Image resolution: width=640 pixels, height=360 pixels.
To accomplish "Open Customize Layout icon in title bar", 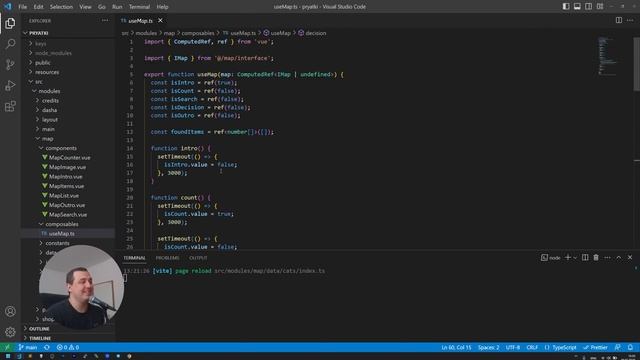I will point(600,7).
